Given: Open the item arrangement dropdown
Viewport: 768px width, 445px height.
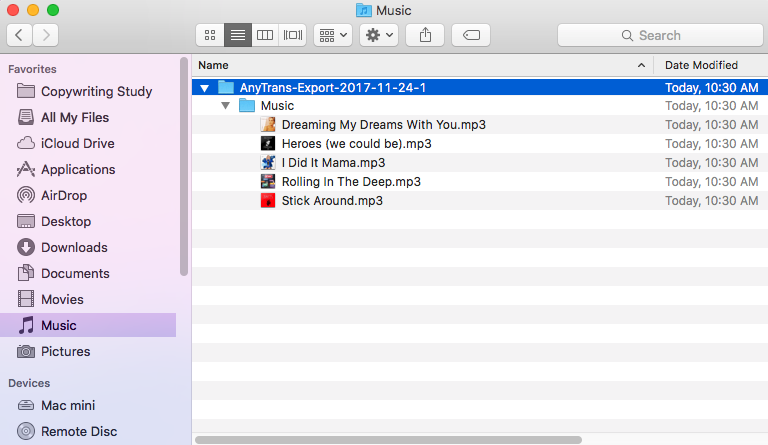Looking at the screenshot, I should [333, 35].
